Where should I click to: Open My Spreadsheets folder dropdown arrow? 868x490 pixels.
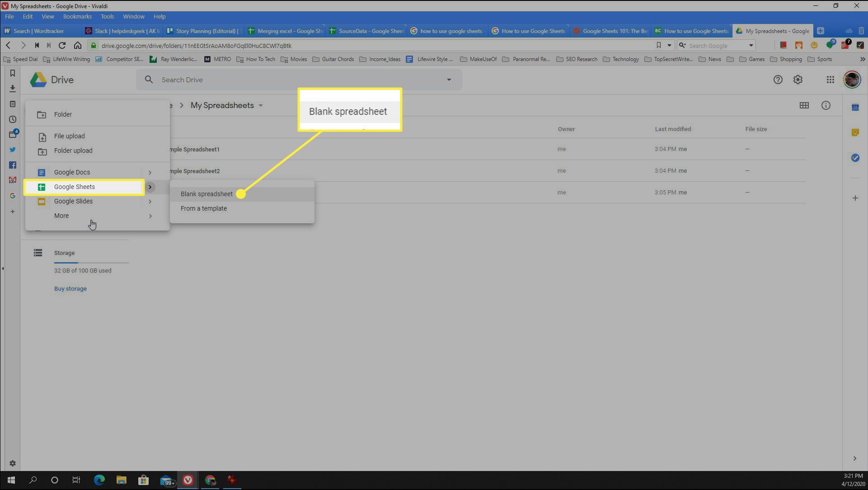tap(261, 105)
